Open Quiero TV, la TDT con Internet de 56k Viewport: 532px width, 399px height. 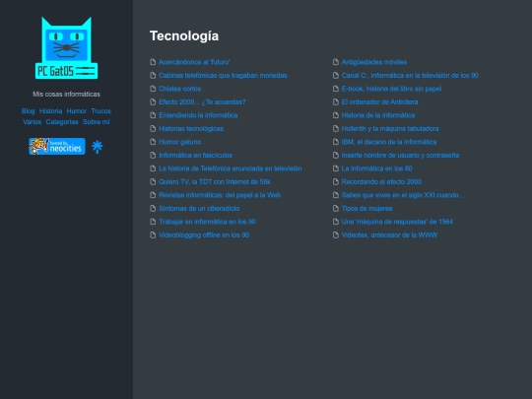point(215,182)
